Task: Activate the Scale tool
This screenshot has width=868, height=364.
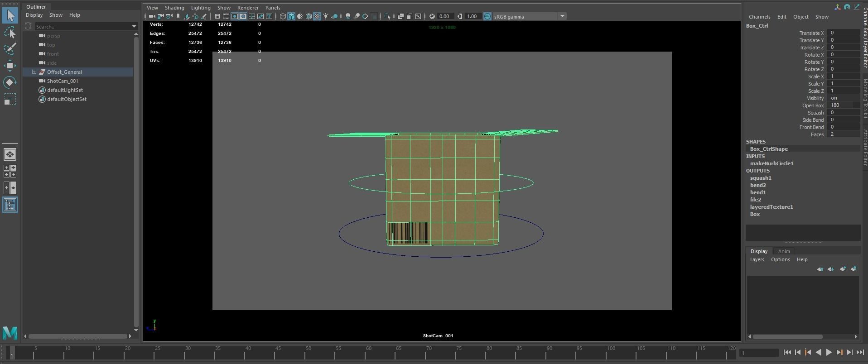Action: (x=10, y=99)
